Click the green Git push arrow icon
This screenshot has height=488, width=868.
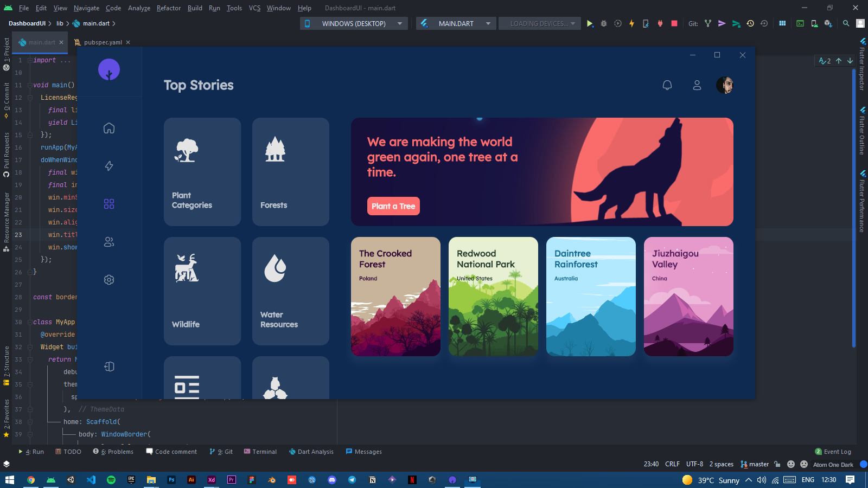click(736, 23)
